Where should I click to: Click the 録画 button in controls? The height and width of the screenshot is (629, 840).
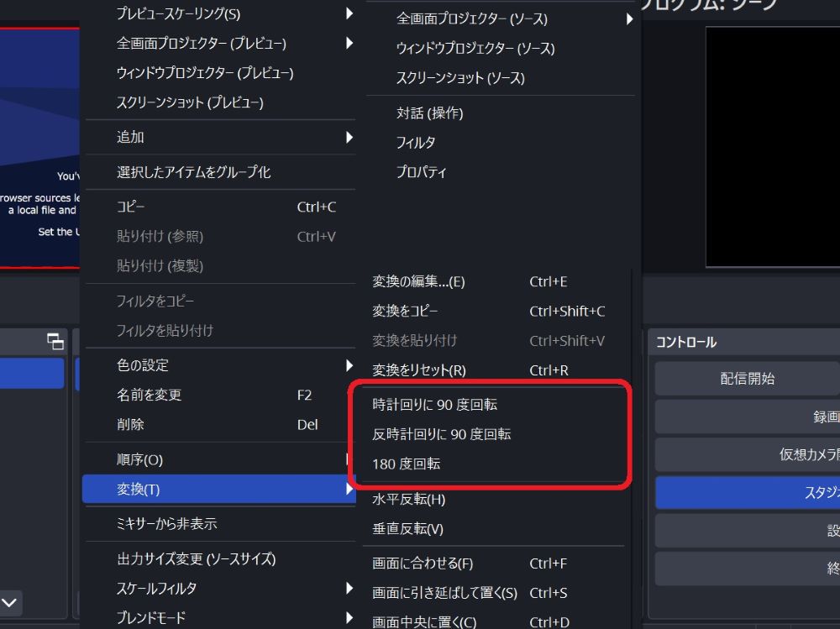coord(748,417)
